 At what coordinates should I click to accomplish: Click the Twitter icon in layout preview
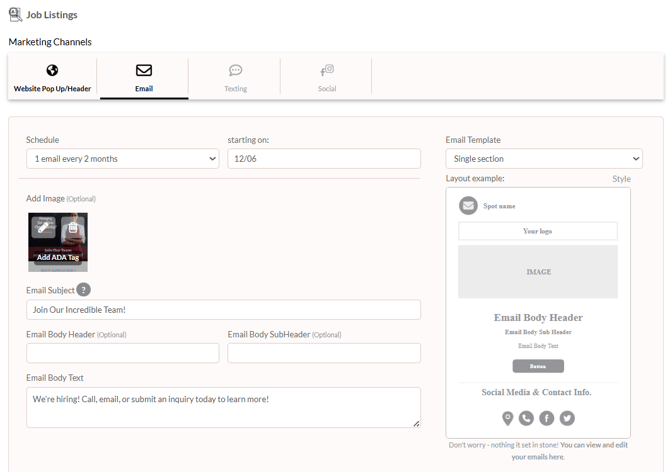pyautogui.click(x=567, y=418)
